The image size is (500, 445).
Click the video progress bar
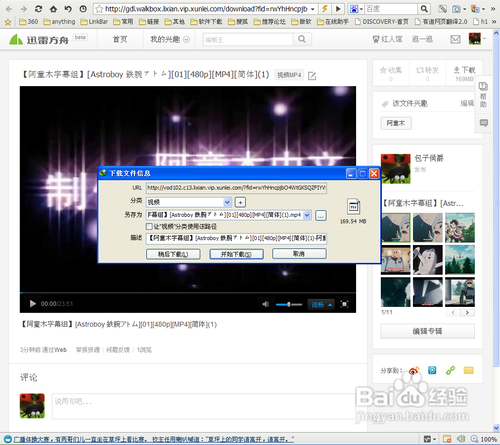[188, 293]
